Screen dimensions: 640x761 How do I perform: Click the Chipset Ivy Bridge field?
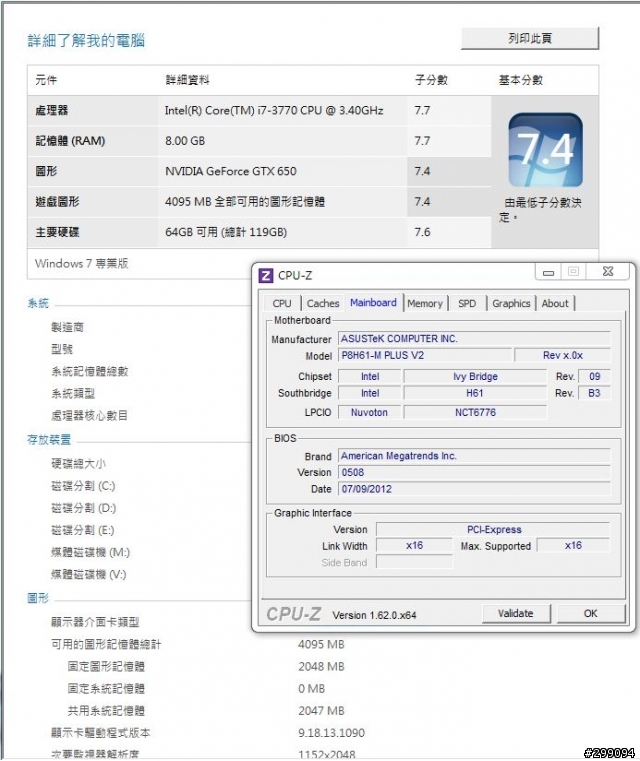pyautogui.click(x=475, y=377)
